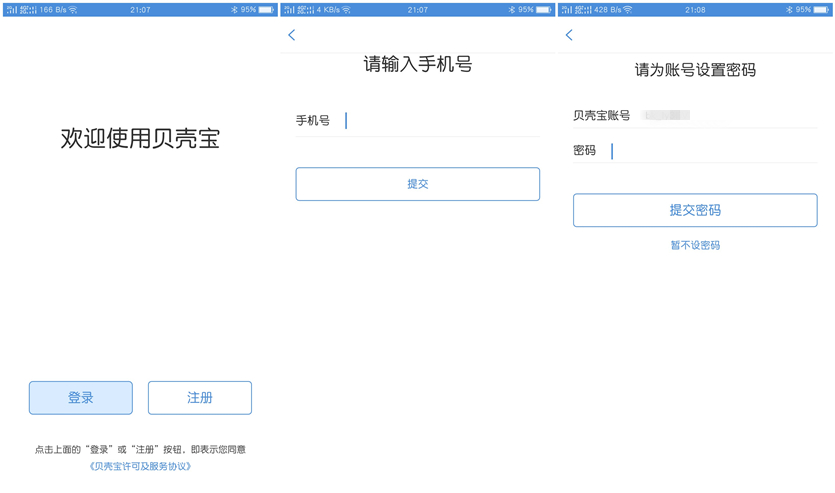Go back from the phone number screen
Screen dimensions: 835x493
[x=291, y=35]
